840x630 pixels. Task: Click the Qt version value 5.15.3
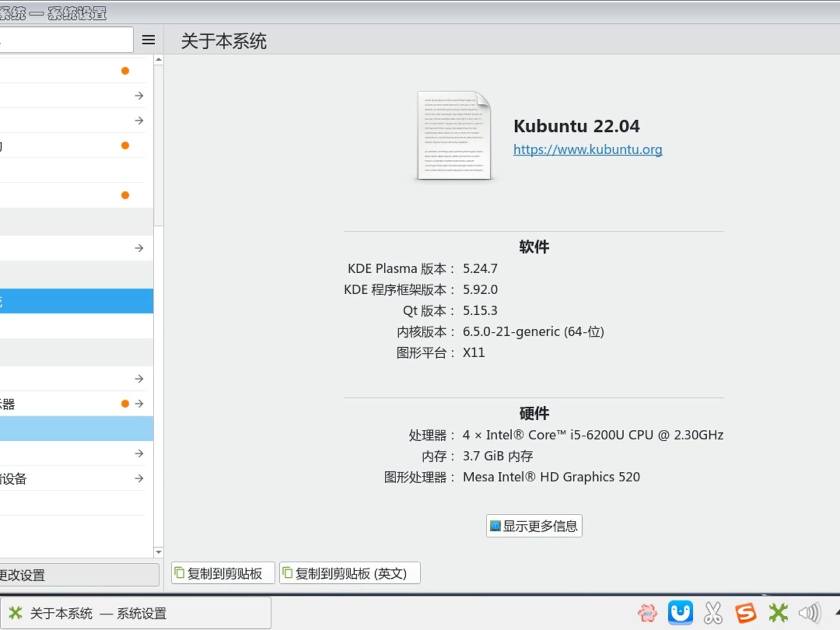[480, 310]
